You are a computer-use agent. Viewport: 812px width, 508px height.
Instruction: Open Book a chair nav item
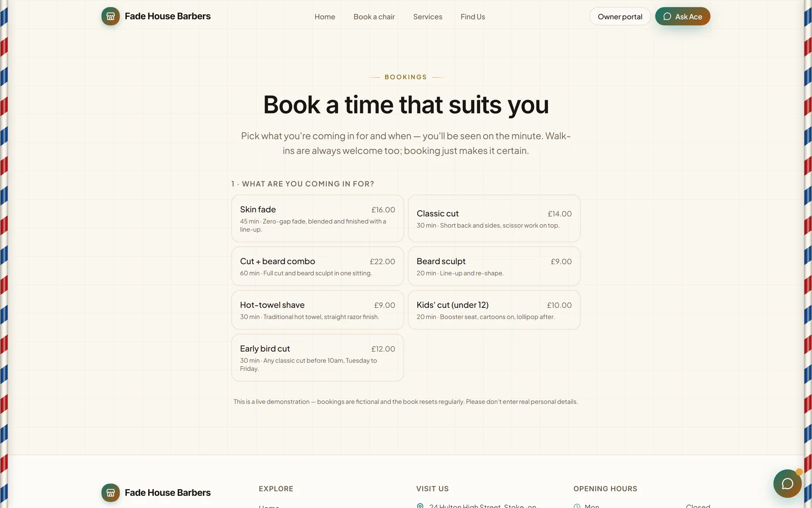[374, 17]
